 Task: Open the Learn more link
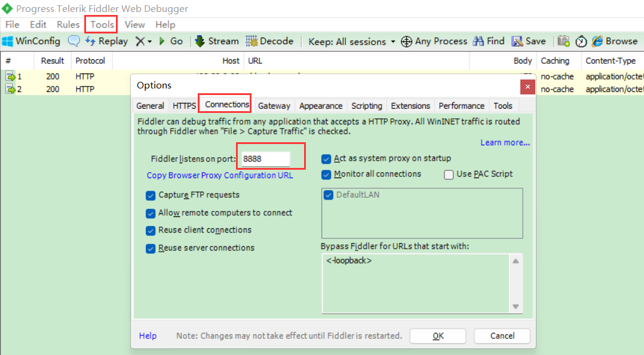click(505, 142)
